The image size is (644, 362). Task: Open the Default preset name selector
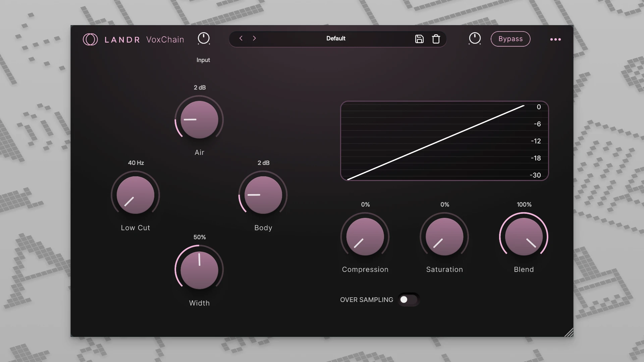(x=335, y=39)
